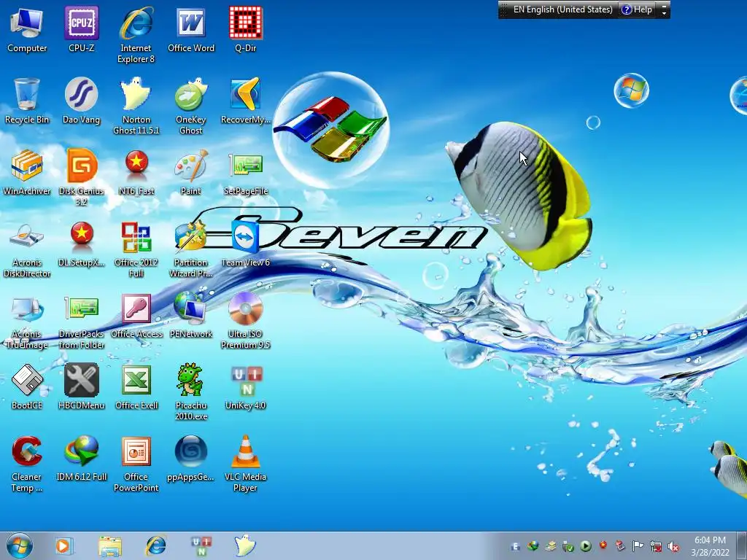Select the ppAppsGe... desktop icon
This screenshot has width=747, height=560.
(x=191, y=458)
